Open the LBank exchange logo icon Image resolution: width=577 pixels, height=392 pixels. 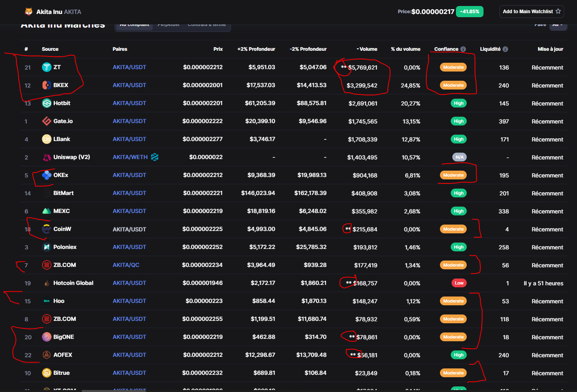click(47, 139)
